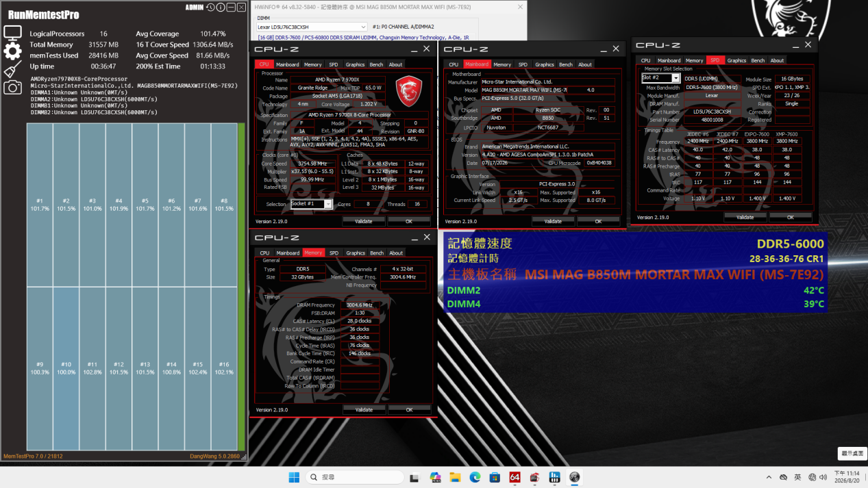Show hidden tray icons chevron
The height and width of the screenshot is (488, 868).
point(769,477)
